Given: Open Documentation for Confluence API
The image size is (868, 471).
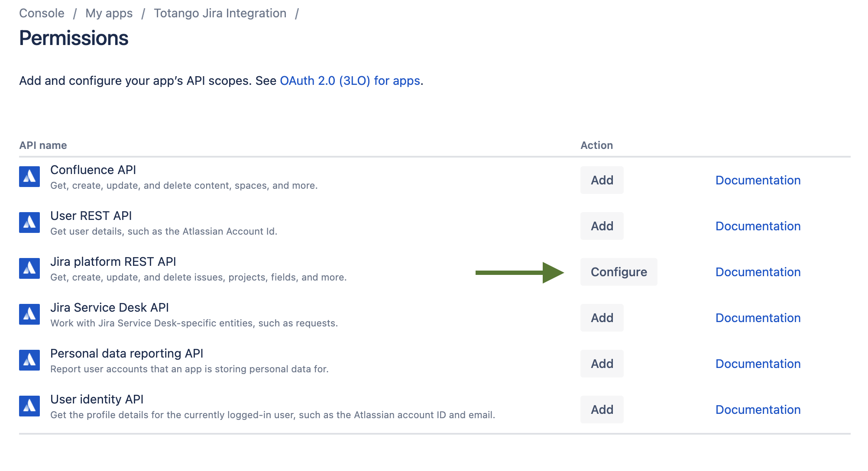Looking at the screenshot, I should (x=758, y=180).
